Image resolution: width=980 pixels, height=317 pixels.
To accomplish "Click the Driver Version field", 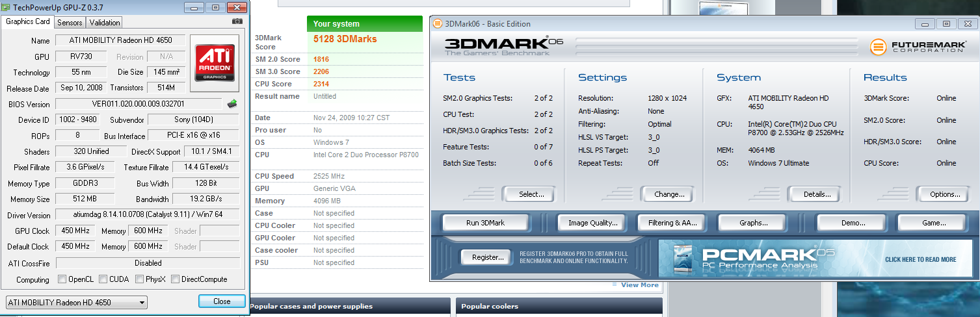I will 148,215.
